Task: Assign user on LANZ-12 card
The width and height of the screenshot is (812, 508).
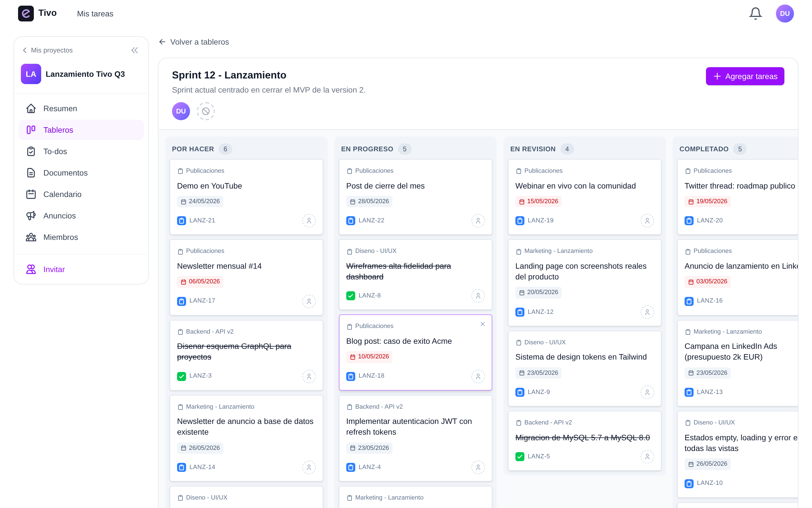Action: (647, 312)
